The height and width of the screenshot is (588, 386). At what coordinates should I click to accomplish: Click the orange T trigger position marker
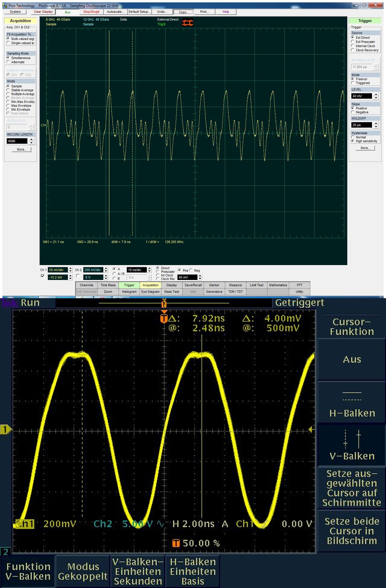point(164,318)
